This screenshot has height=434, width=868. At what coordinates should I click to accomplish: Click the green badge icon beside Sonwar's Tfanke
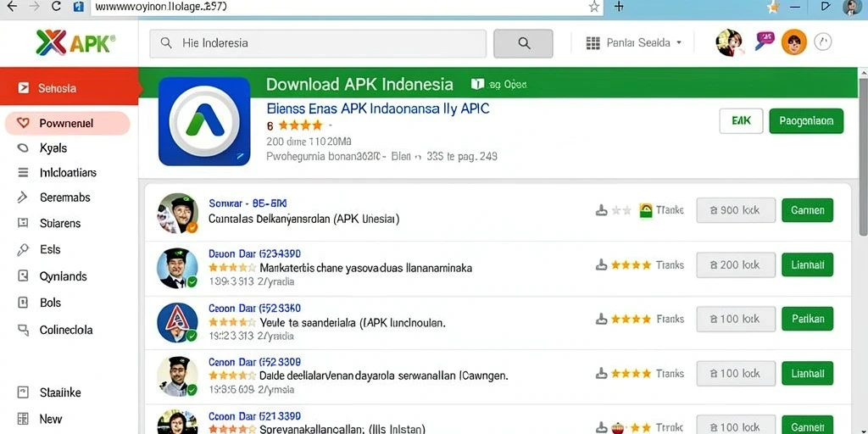point(645,210)
